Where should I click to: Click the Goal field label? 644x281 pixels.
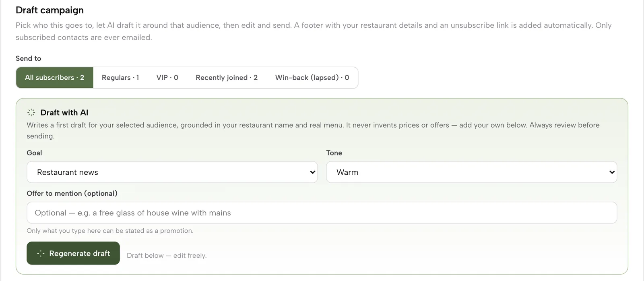(34, 153)
